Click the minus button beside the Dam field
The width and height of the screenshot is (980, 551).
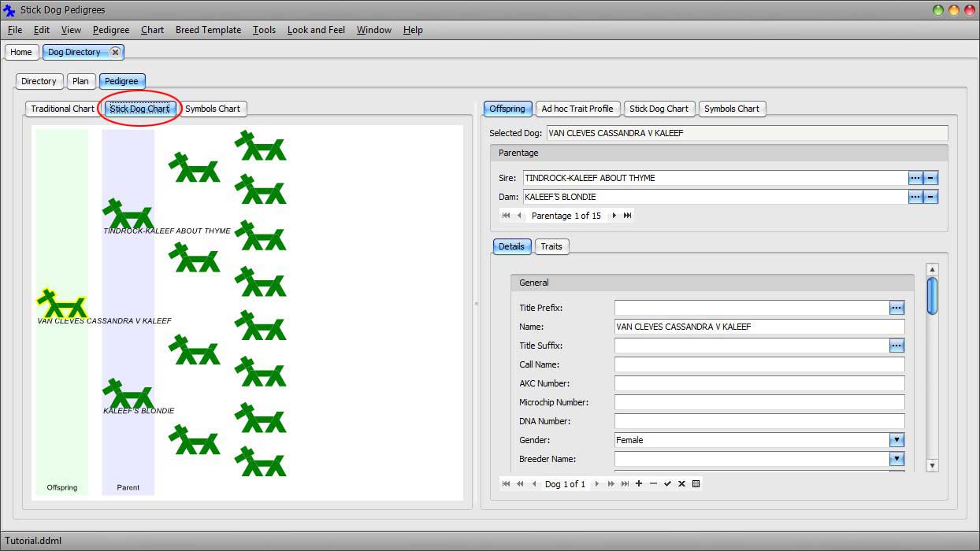930,197
